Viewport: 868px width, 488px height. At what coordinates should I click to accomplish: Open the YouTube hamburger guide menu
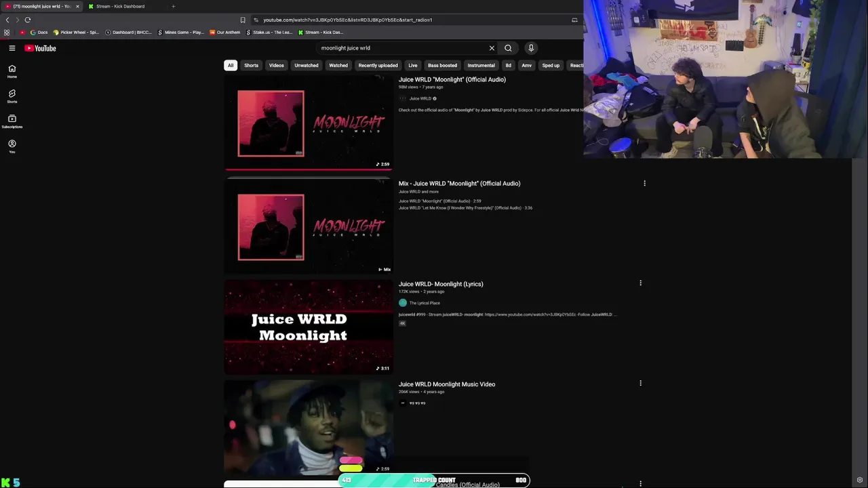[12, 48]
